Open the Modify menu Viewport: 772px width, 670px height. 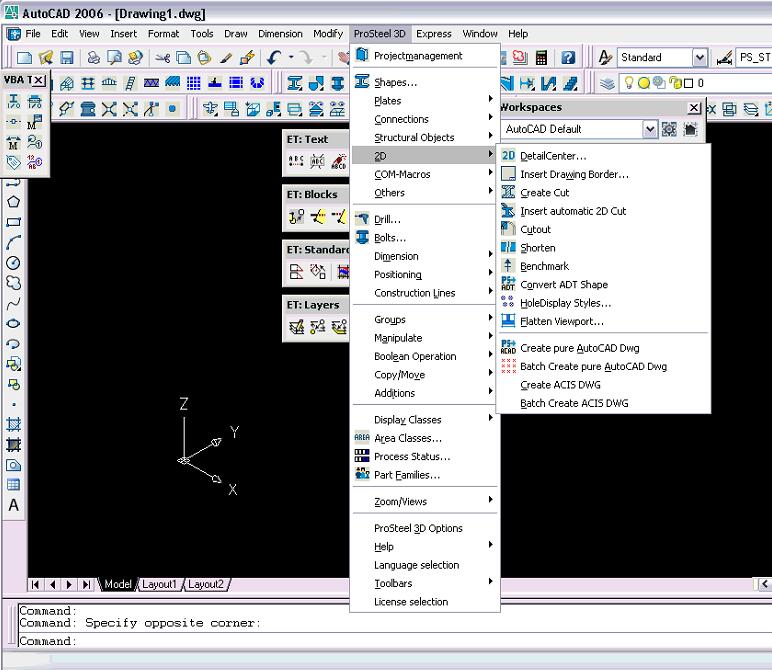328,33
